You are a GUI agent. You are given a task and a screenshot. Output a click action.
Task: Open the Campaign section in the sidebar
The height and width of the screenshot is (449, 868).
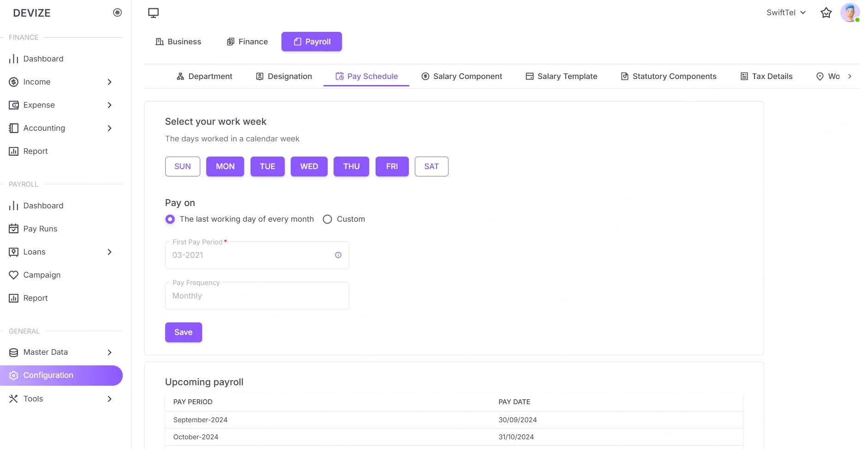tap(42, 275)
